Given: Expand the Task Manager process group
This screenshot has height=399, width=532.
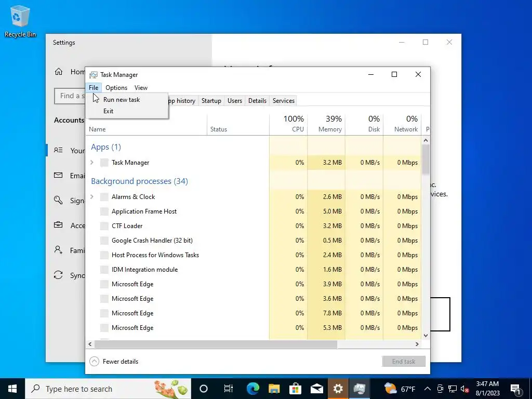Looking at the screenshot, I should (x=92, y=163).
